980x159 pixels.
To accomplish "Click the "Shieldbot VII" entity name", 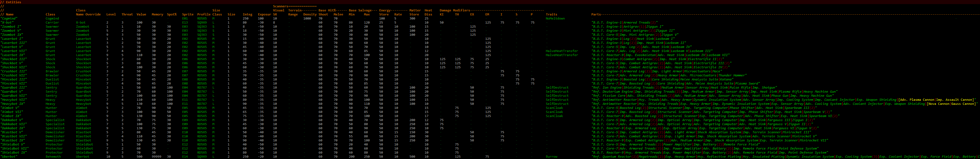I will pos(14,148).
